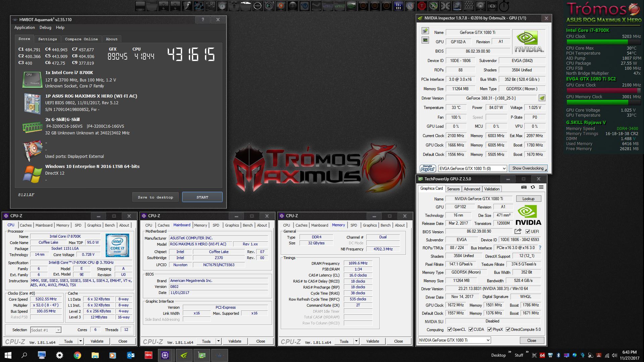The height and width of the screenshot is (362, 644).
Task: Click the GPU Core Clock red bar in widget
Action: (603, 90)
